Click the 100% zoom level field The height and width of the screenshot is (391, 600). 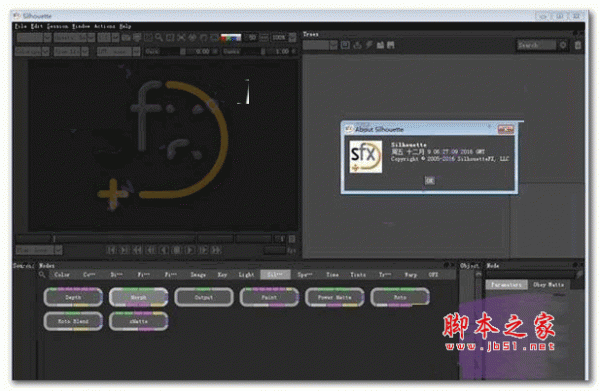(x=279, y=37)
